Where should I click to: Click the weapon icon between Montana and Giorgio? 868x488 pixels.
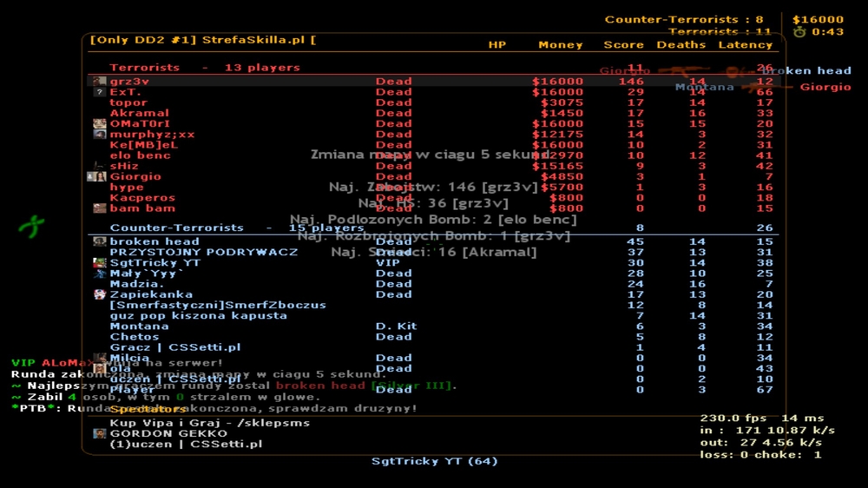766,87
